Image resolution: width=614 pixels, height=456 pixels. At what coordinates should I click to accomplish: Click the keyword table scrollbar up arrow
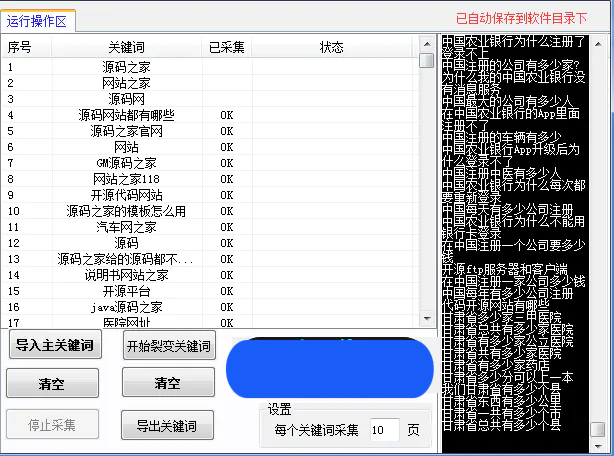[426, 45]
